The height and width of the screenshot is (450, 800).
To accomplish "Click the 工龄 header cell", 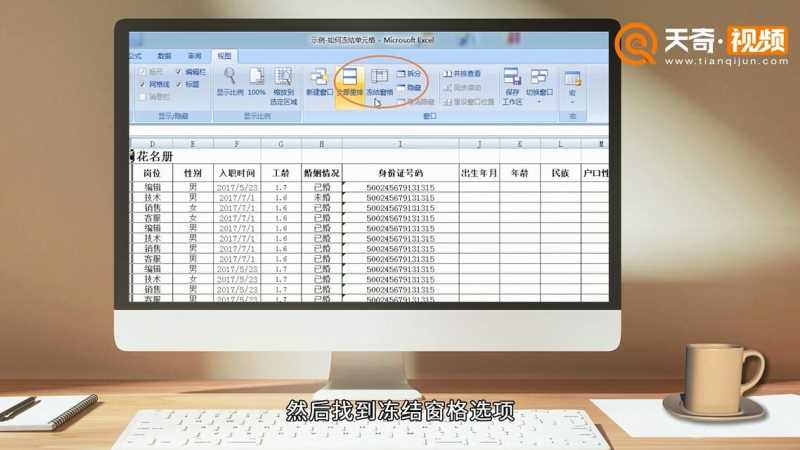I will (281, 173).
